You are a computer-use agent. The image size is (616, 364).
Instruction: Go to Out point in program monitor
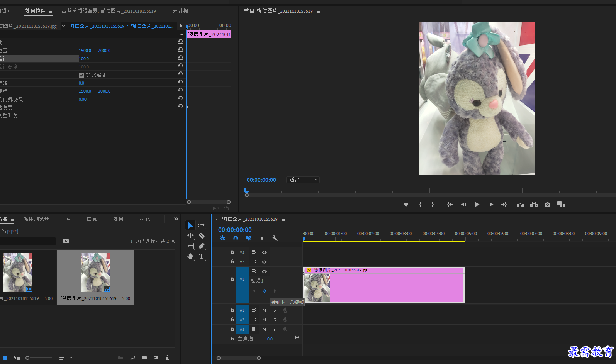click(504, 205)
